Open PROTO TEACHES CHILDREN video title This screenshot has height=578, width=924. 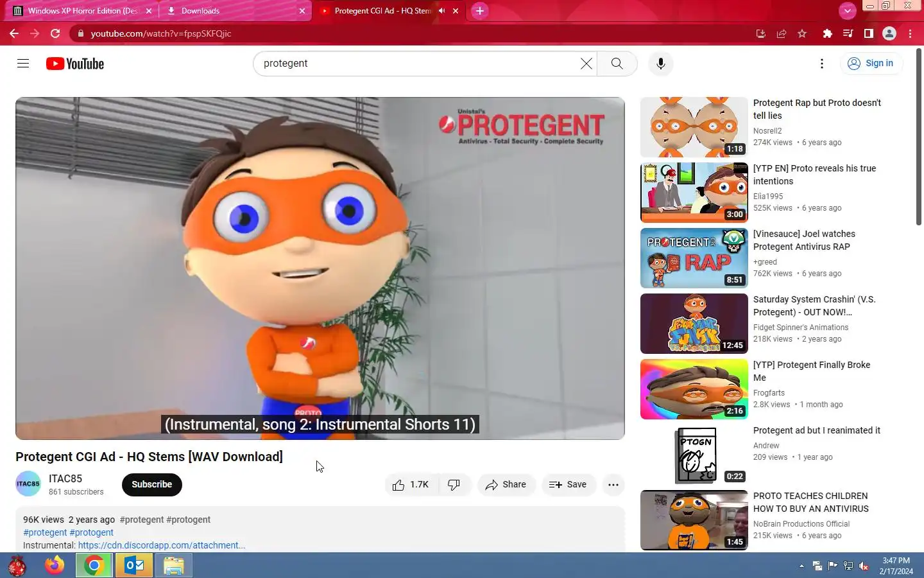point(811,502)
